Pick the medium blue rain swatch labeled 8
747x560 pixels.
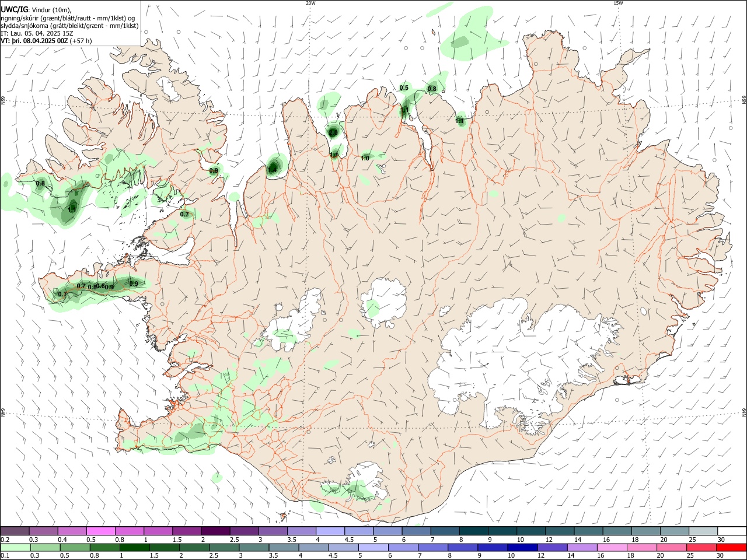point(463,548)
